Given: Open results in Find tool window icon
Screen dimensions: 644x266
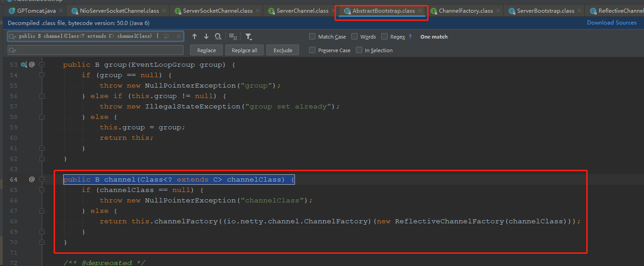Looking at the screenshot, I should tap(218, 36).
